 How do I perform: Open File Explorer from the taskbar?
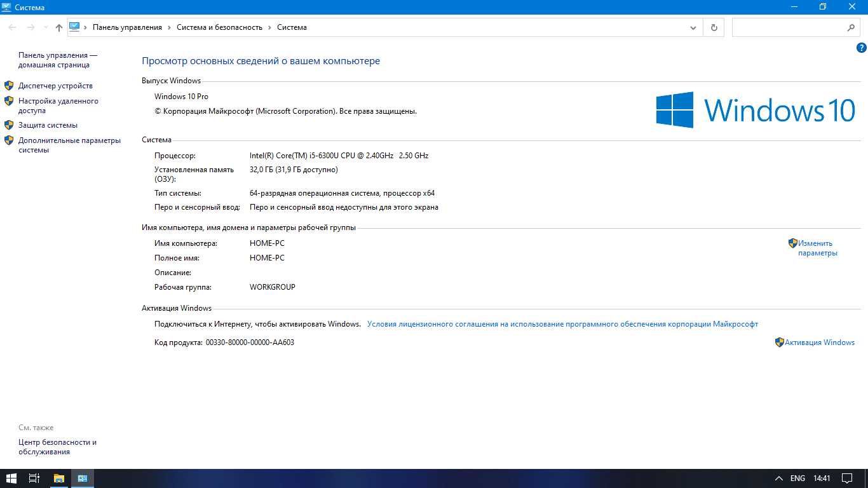(x=58, y=478)
